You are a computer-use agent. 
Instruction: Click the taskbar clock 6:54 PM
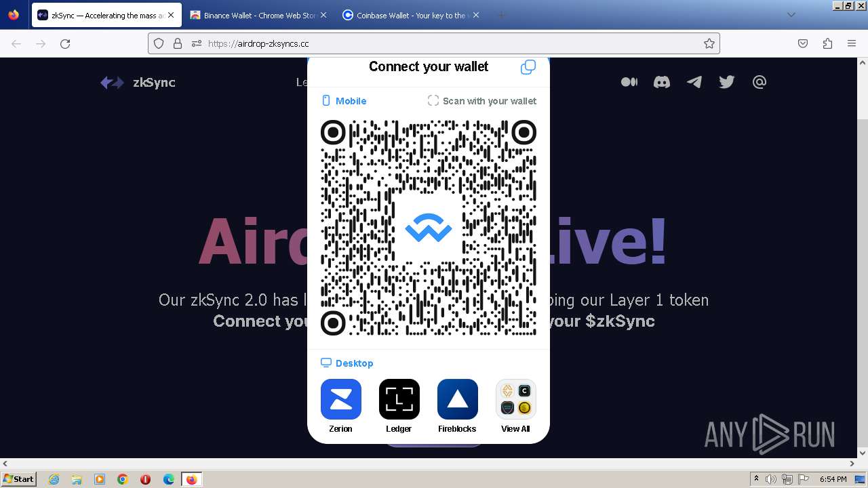(833, 479)
